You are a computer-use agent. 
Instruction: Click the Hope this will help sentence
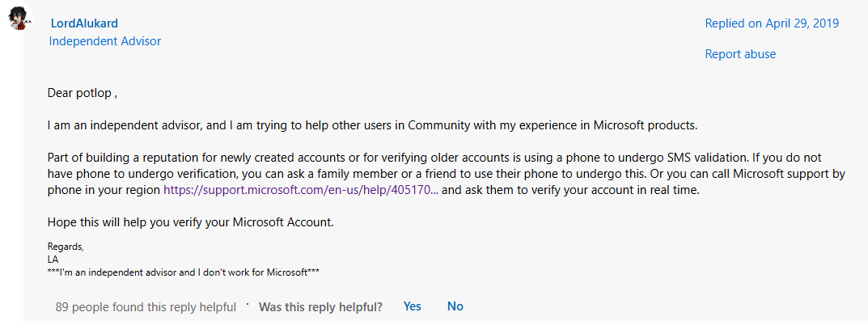[x=191, y=223]
